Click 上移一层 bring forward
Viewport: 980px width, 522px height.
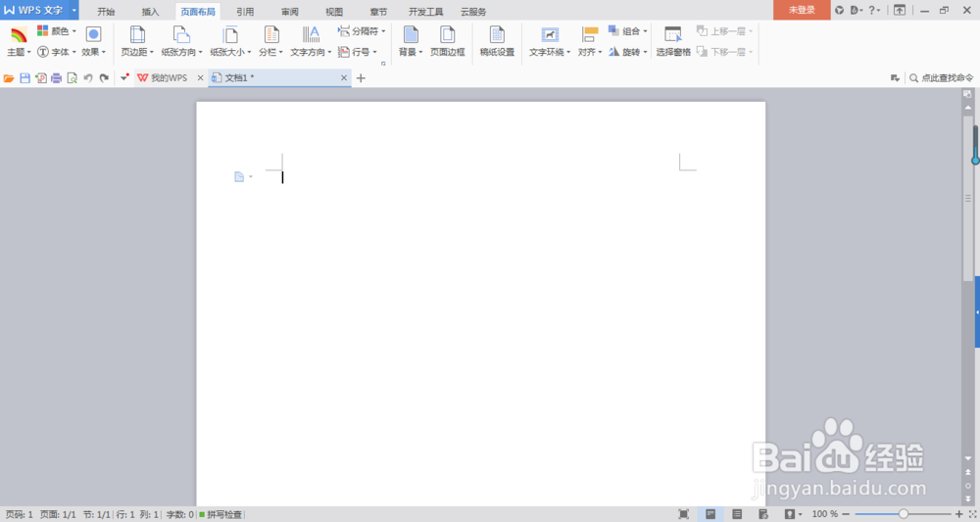[725, 30]
